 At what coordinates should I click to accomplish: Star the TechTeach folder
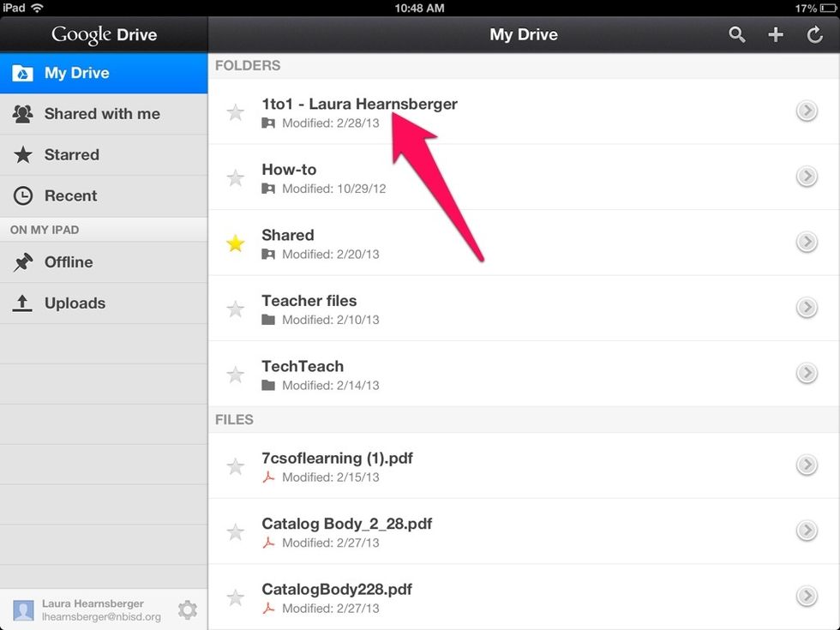pos(235,375)
